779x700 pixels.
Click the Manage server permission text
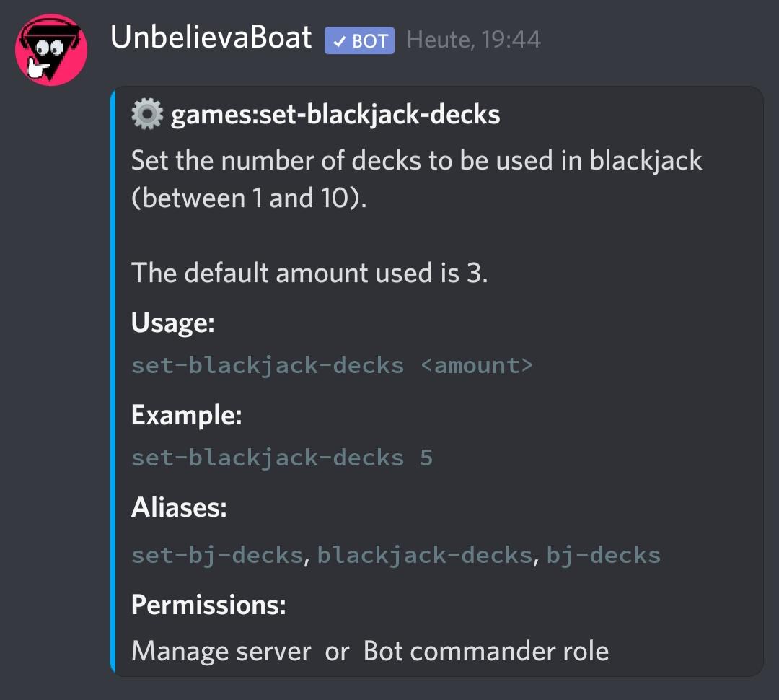click(221, 651)
